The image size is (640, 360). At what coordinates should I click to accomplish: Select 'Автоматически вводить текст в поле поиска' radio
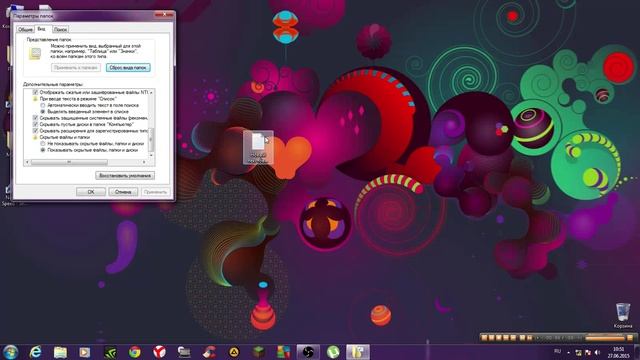coord(43,105)
